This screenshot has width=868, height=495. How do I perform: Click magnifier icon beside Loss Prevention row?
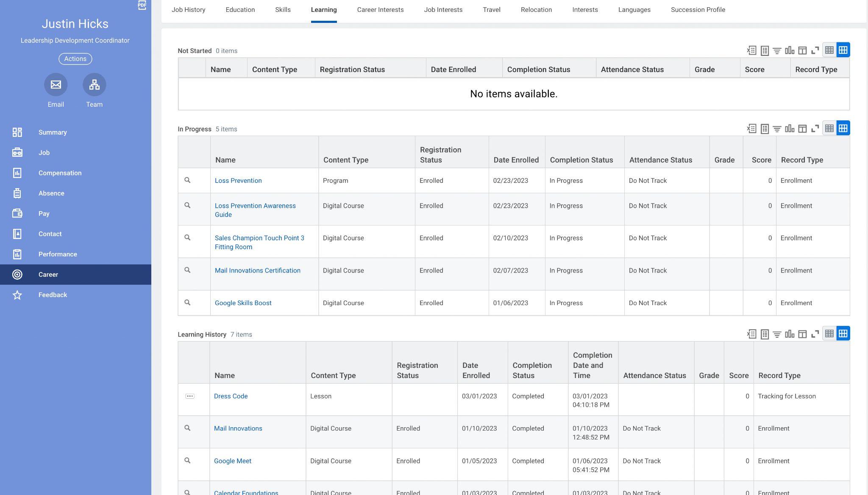pyautogui.click(x=187, y=181)
